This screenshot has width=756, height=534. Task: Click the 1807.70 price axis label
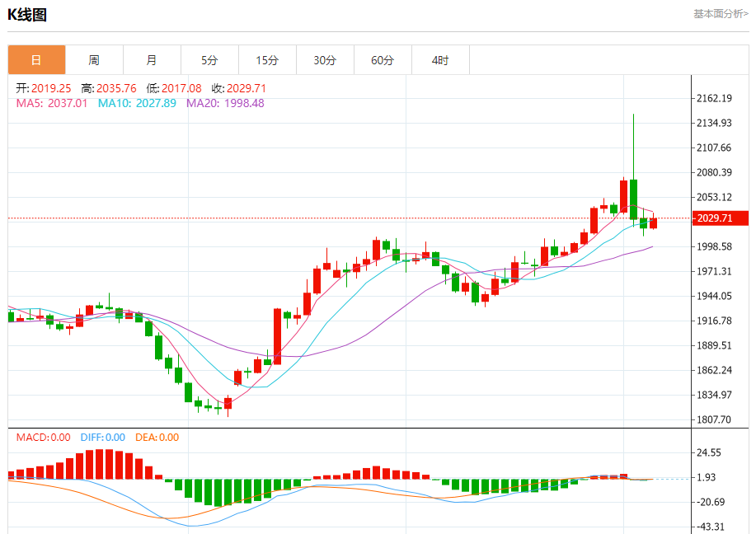tap(714, 419)
